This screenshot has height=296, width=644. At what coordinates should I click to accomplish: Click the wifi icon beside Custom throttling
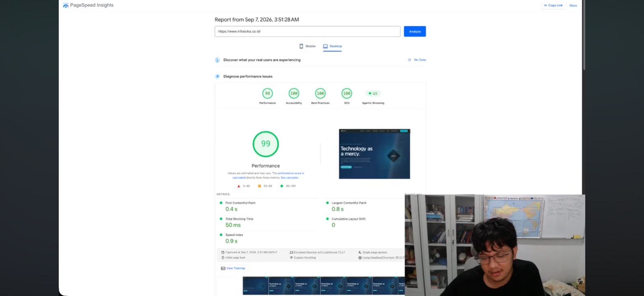tap(291, 257)
